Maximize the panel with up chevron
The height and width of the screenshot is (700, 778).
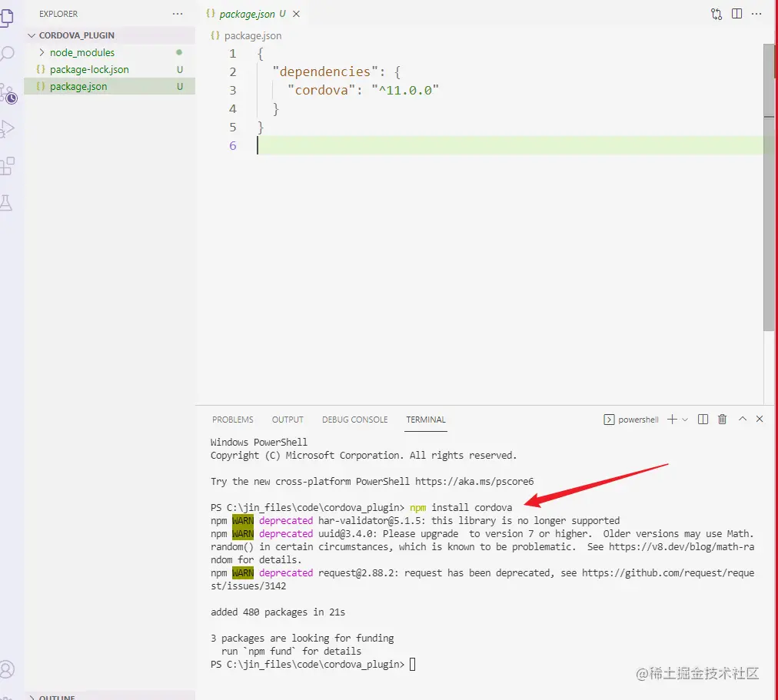coord(743,419)
